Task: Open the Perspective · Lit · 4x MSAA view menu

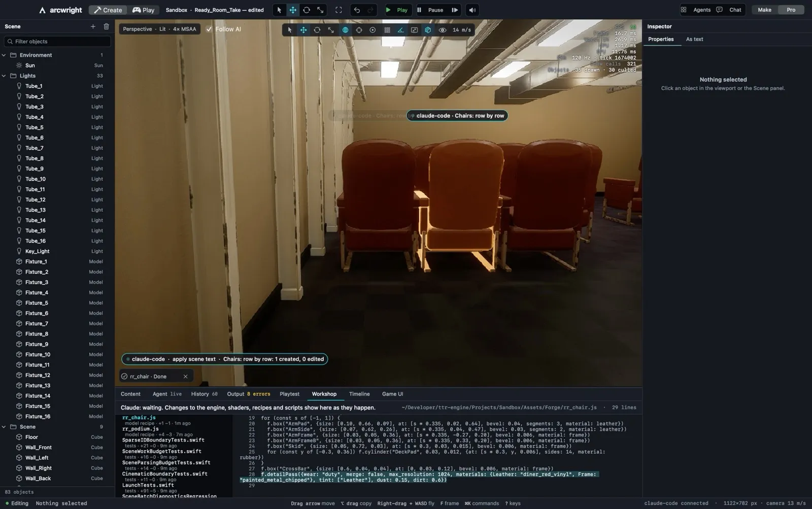Action: click(x=159, y=29)
